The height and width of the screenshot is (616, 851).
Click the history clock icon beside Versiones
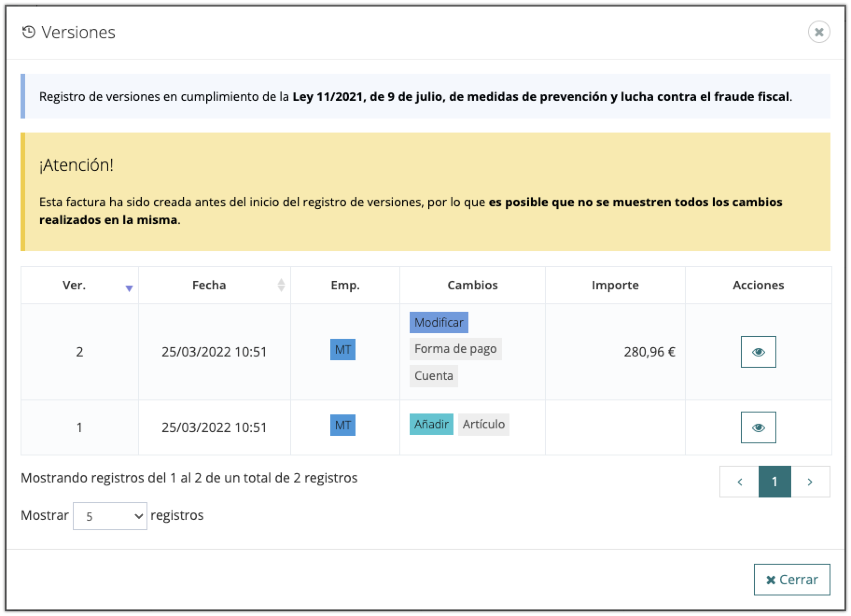click(29, 32)
